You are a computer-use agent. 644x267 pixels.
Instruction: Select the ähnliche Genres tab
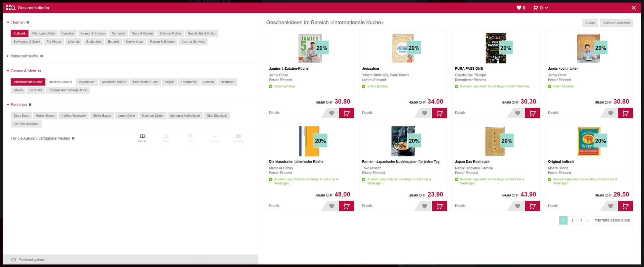[x=61, y=82]
